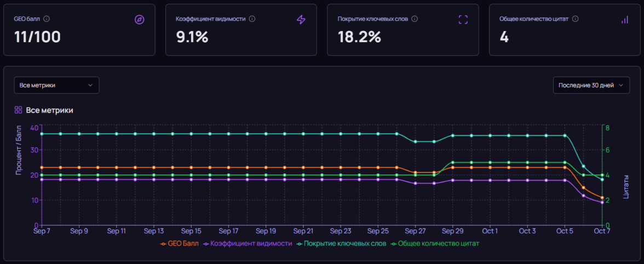This screenshot has height=264, width=644.
Task: Click the 18.2% keyword coverage value
Action: point(359,37)
